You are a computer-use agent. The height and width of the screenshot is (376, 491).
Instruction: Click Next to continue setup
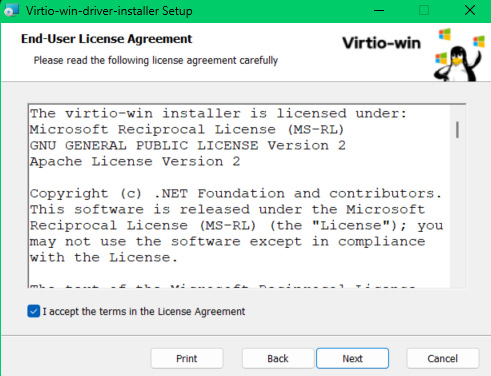pyautogui.click(x=352, y=358)
